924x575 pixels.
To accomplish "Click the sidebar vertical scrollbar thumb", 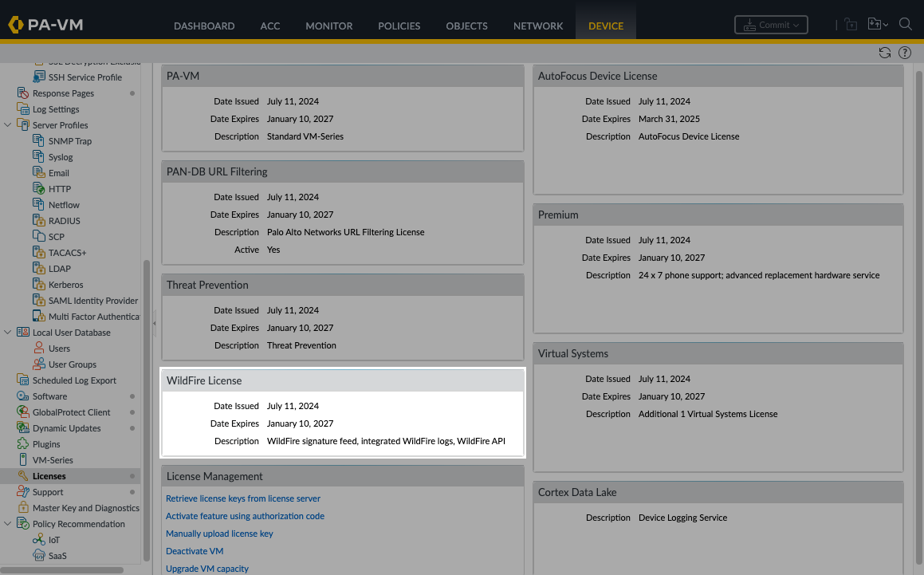I will click(146, 411).
